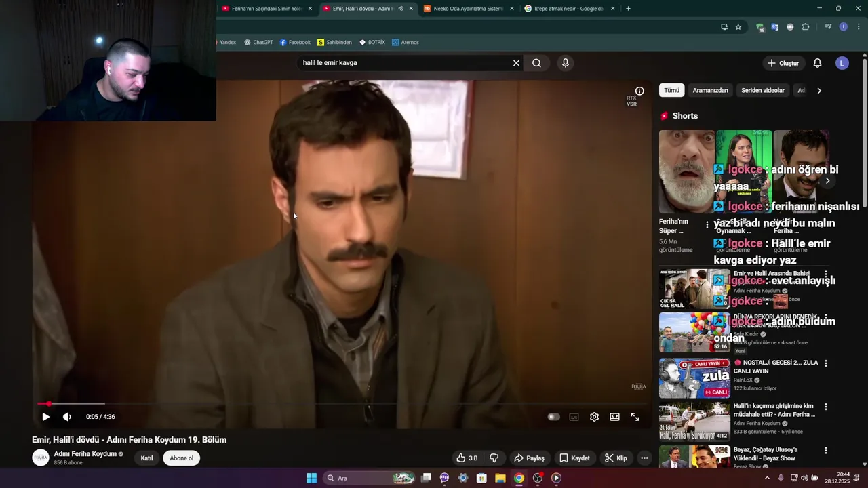Select the Seriden videolar filter chip
868x488 pixels.
point(763,90)
